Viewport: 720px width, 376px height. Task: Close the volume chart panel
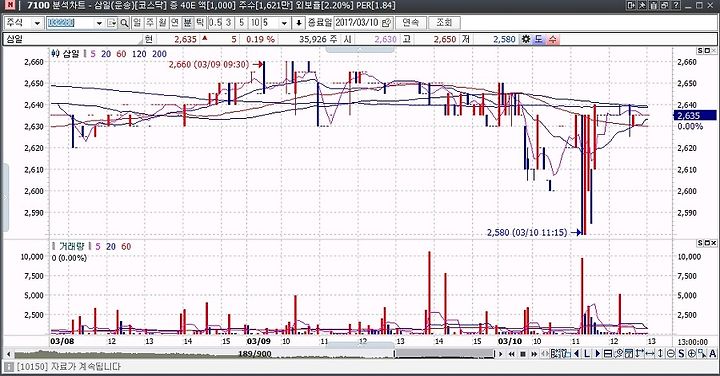click(714, 243)
